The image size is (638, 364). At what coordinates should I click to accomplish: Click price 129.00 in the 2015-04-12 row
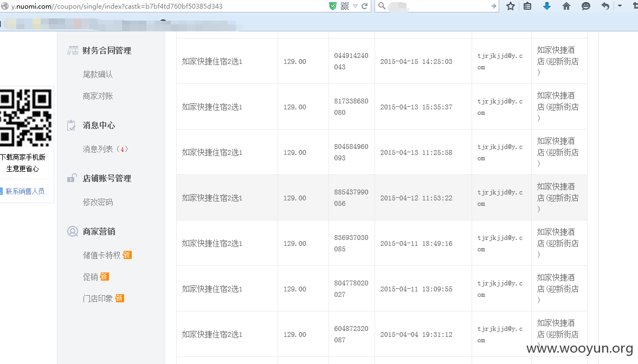pos(295,198)
